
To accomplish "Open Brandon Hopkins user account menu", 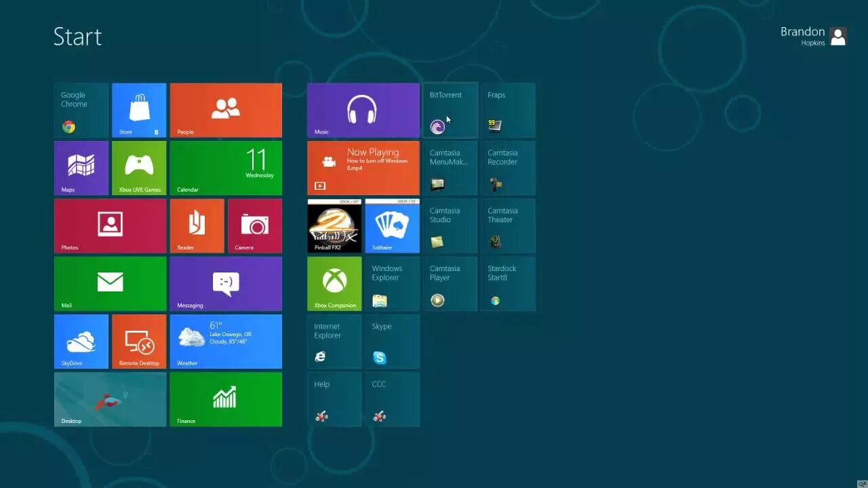I will tap(813, 37).
